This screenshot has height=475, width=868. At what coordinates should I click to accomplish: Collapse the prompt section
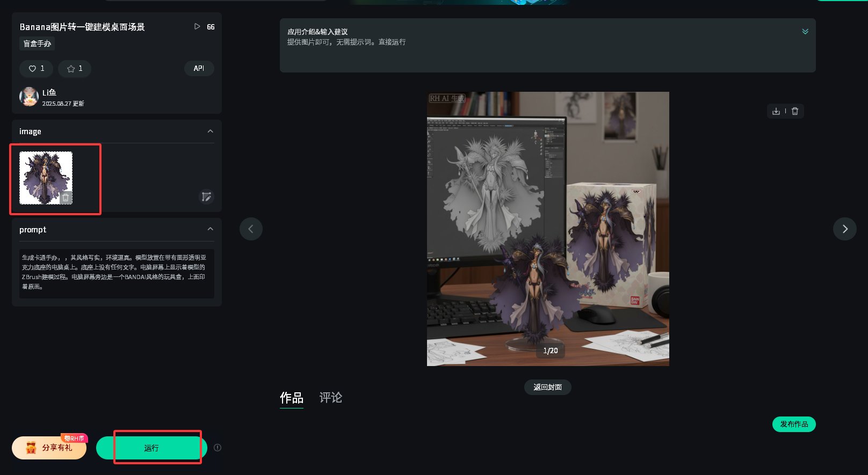[x=211, y=229]
